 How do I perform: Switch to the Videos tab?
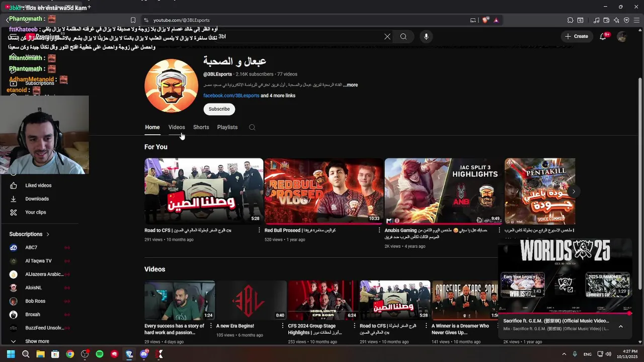point(177,127)
